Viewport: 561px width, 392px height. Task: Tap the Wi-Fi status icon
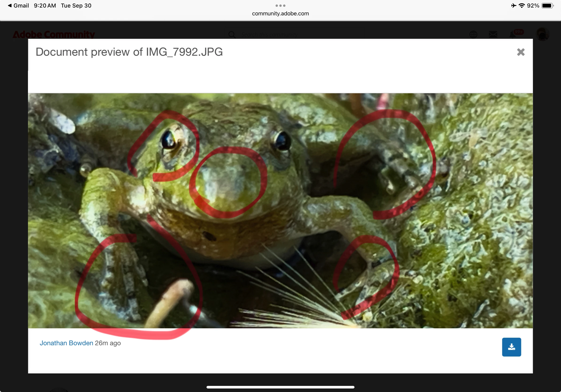[x=522, y=5]
